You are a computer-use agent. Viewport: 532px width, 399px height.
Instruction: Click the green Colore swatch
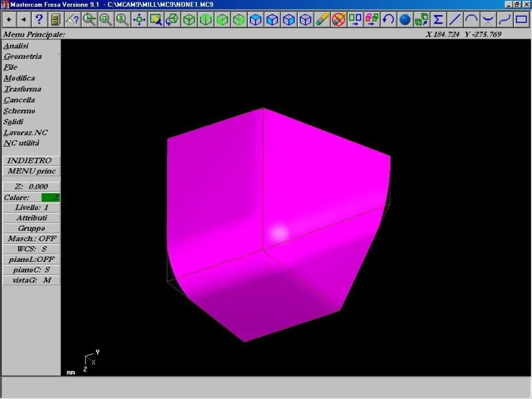(x=50, y=197)
